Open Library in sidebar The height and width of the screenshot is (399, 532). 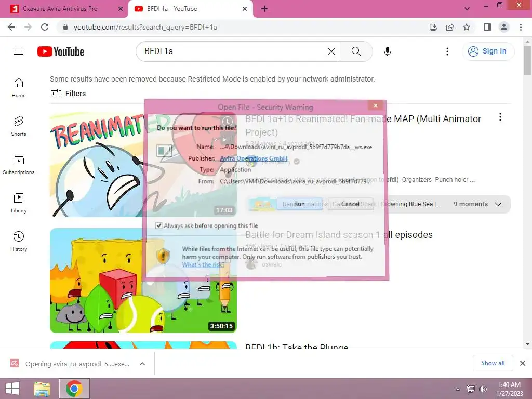point(19,203)
